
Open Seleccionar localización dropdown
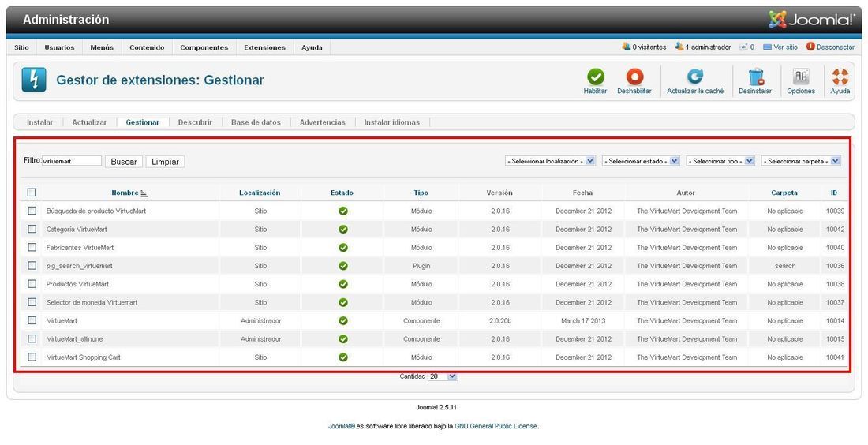tap(550, 161)
